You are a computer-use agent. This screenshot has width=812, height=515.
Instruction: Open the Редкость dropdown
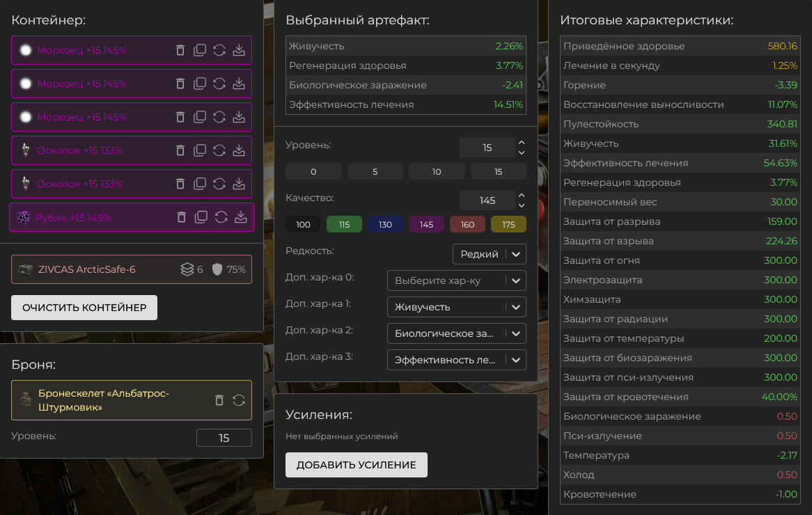tap(489, 254)
